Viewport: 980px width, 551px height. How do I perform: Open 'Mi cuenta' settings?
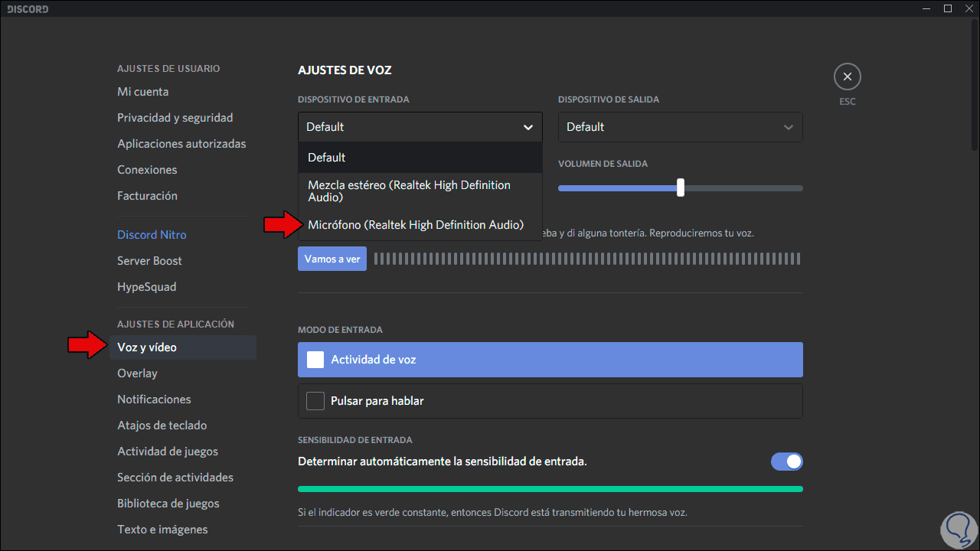pos(142,91)
